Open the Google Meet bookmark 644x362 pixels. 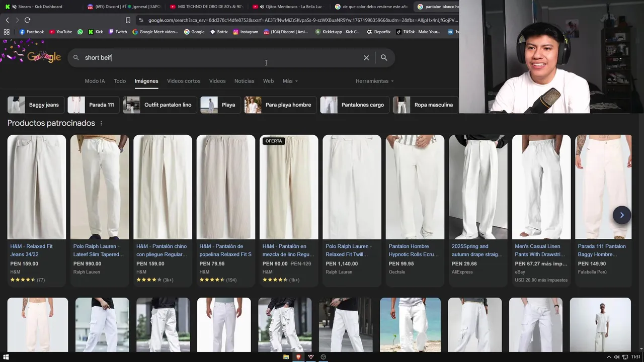pyautogui.click(x=155, y=32)
